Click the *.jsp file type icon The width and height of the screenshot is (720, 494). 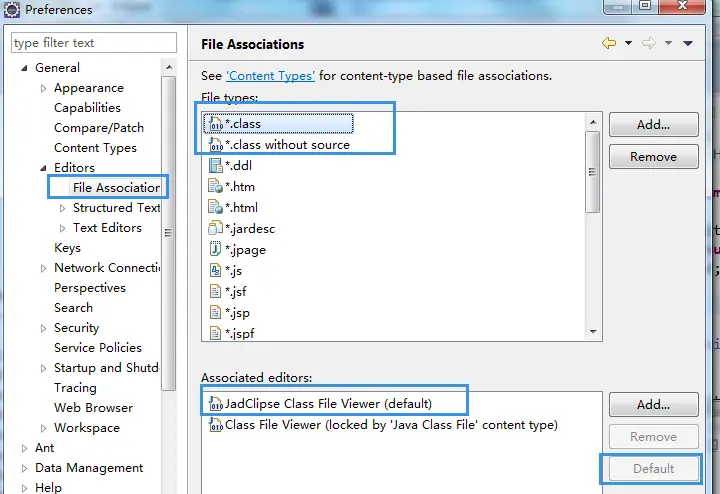215,312
